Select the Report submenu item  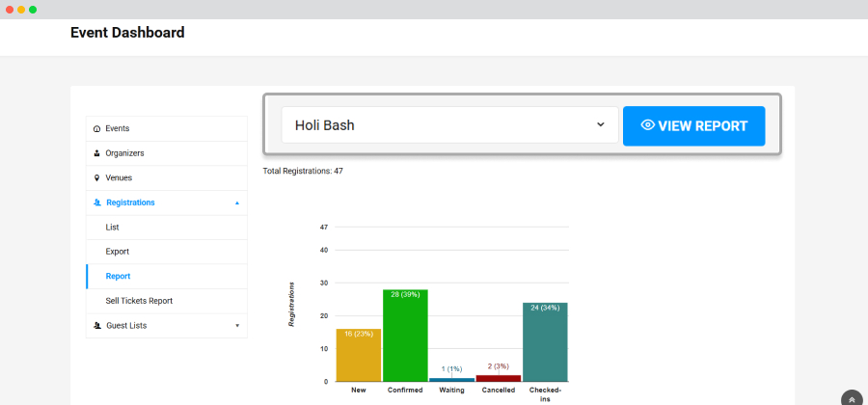pyautogui.click(x=167, y=276)
